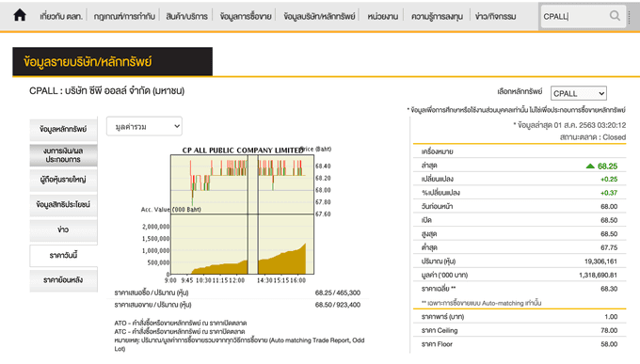This screenshot has height=364, width=640.
Task: Open the ข้อมูลบริษัท/หลักทรัพย์ menu
Action: (x=319, y=16)
